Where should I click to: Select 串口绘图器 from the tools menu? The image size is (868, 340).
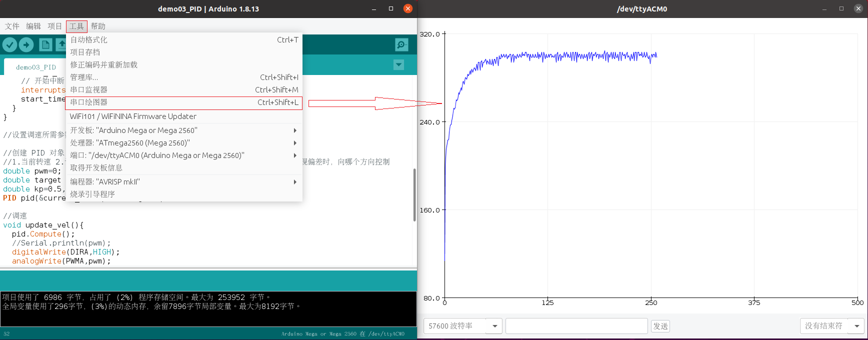click(184, 102)
